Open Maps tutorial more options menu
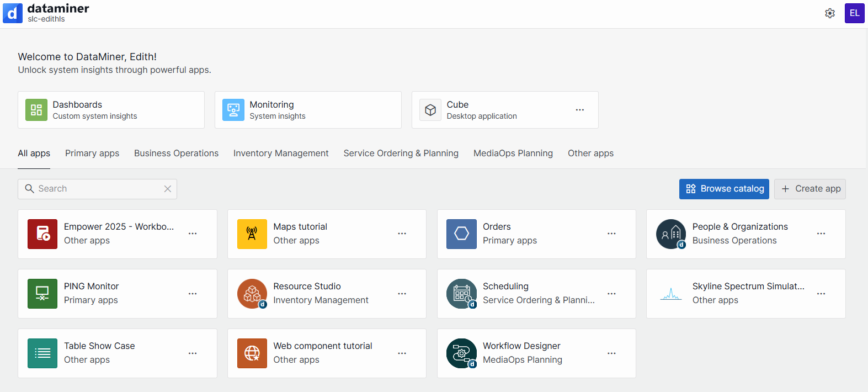 (402, 234)
